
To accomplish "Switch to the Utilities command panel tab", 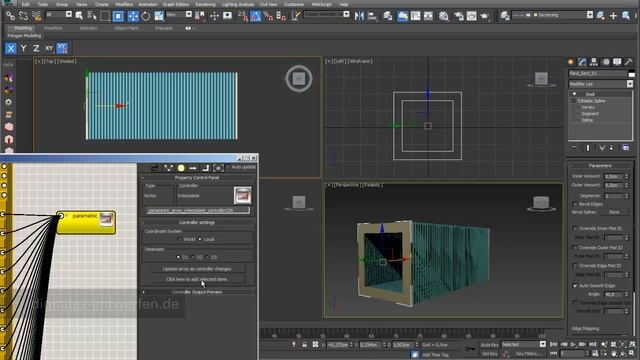I will (x=629, y=62).
